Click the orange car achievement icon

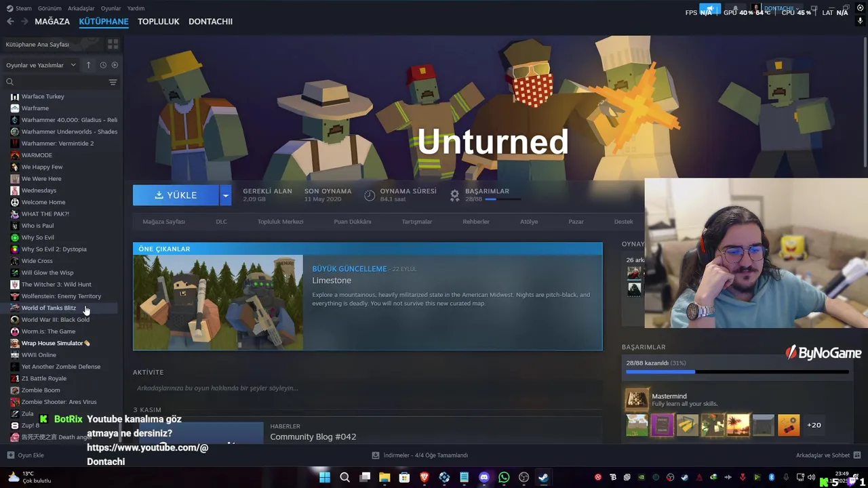click(x=789, y=425)
